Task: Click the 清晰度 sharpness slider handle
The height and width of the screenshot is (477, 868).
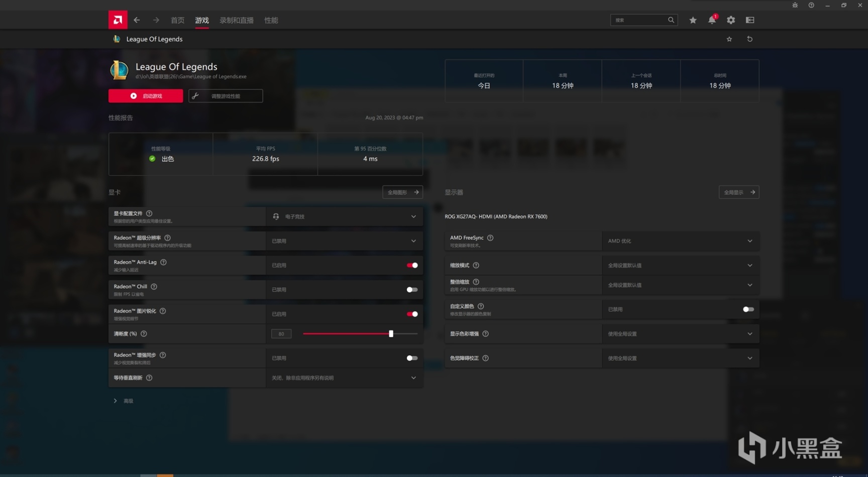Action: point(391,334)
